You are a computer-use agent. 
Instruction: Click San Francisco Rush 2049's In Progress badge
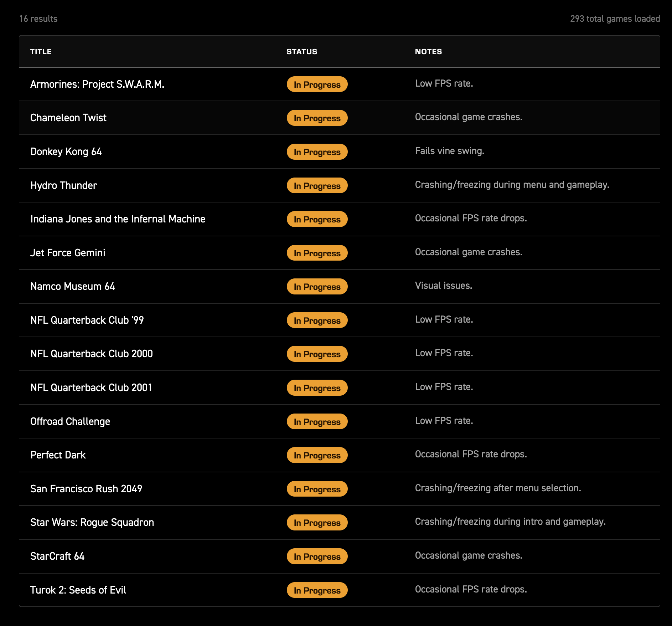coord(317,489)
